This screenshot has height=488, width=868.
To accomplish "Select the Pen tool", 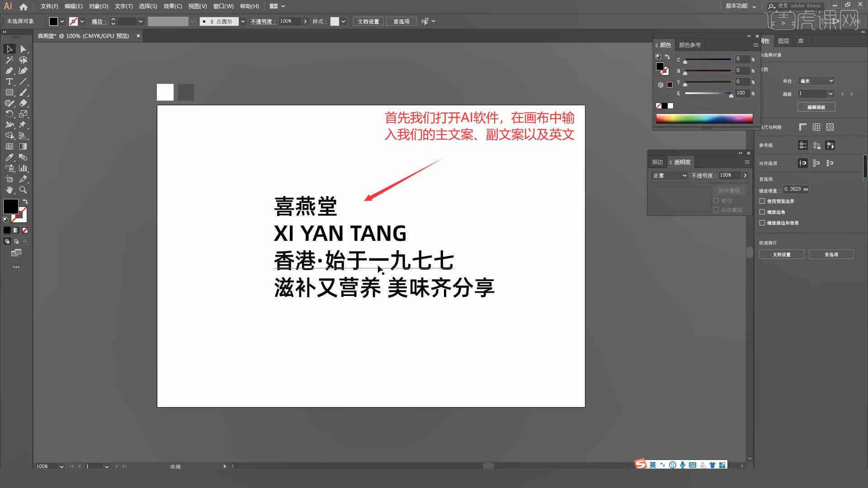I will click(9, 71).
